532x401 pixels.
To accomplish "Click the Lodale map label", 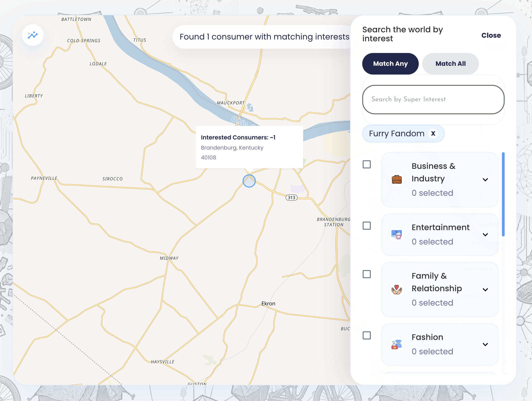I will click(x=98, y=64).
